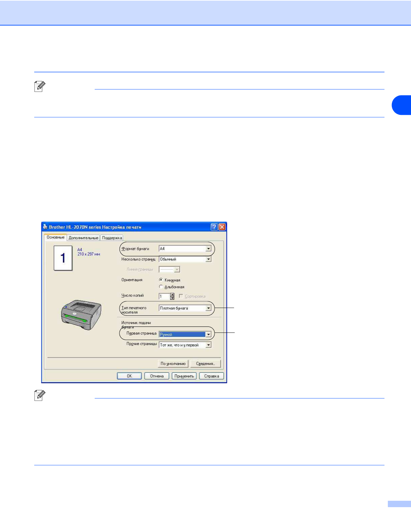
Task: Click the Применить button
Action: click(x=184, y=376)
